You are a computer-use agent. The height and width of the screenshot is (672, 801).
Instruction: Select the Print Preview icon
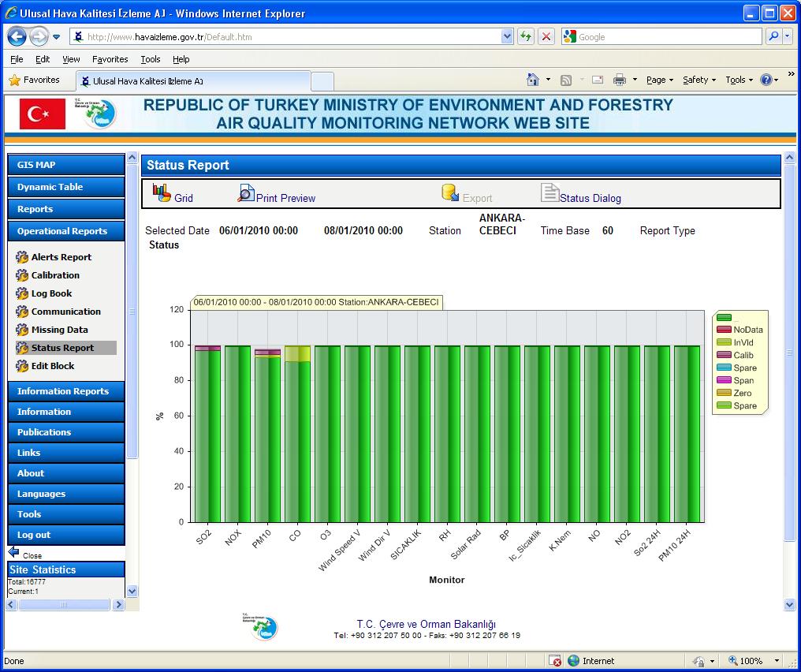244,192
